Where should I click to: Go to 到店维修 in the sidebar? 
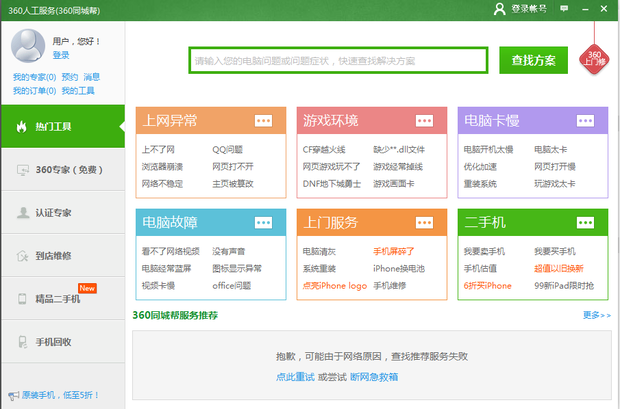[62, 256]
